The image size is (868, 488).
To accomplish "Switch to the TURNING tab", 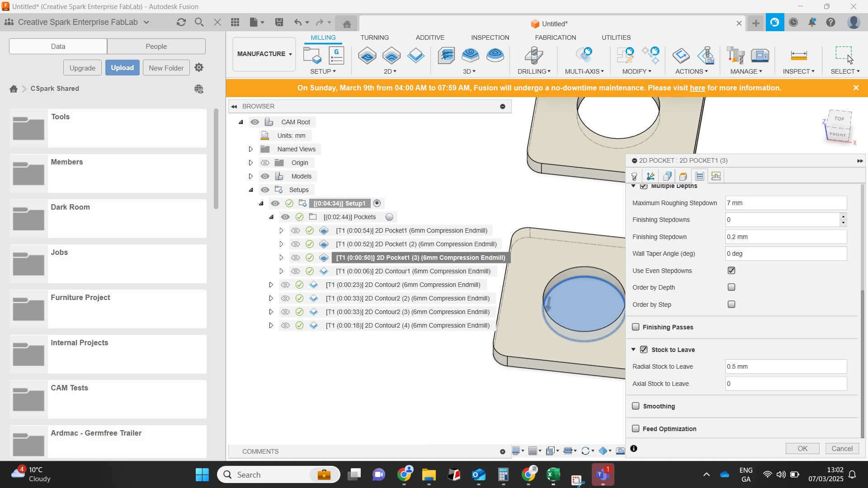I will click(x=374, y=38).
